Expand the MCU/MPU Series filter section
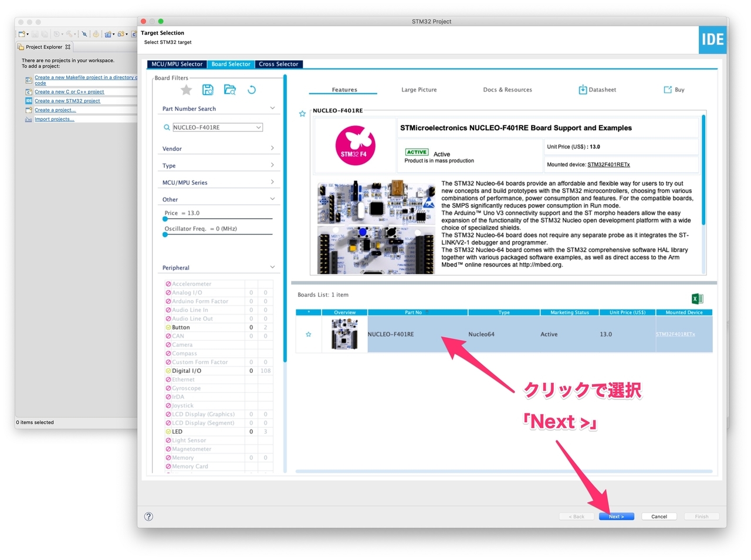 pyautogui.click(x=272, y=182)
